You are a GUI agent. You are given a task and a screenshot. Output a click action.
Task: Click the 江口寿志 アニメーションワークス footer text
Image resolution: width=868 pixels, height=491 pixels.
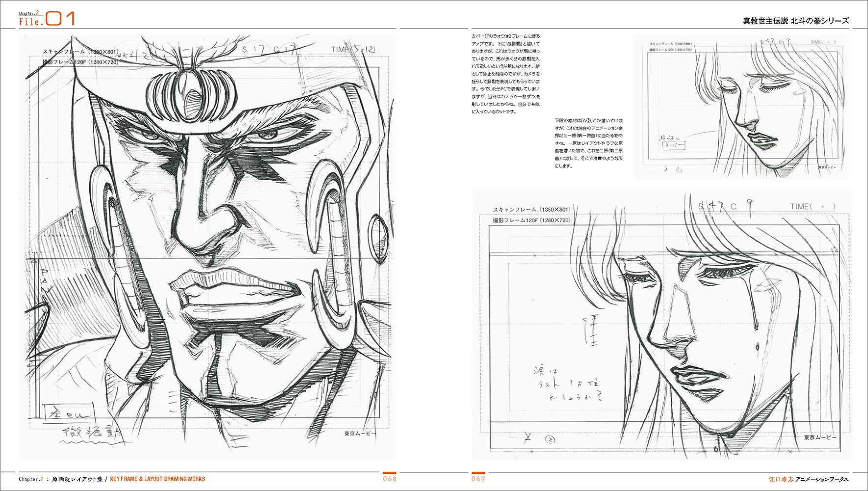coord(808,479)
